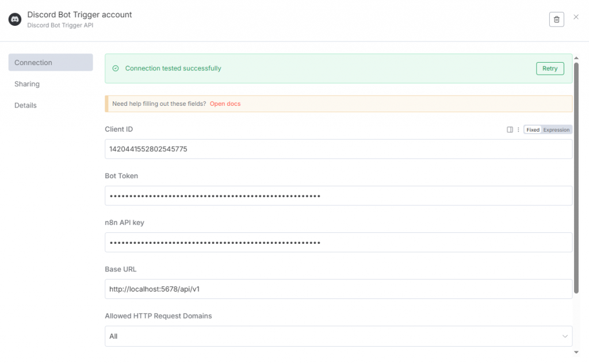
Task: Open the Client ID expression editor panel icon
Action: [x=510, y=129]
